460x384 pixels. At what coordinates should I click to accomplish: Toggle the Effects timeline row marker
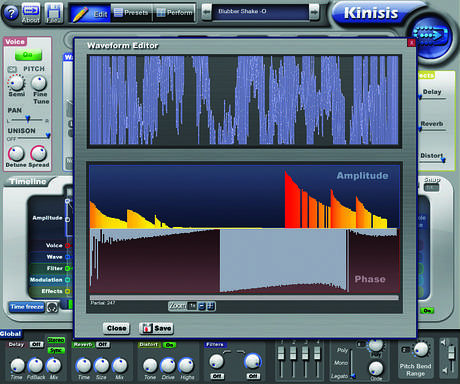pos(67,291)
